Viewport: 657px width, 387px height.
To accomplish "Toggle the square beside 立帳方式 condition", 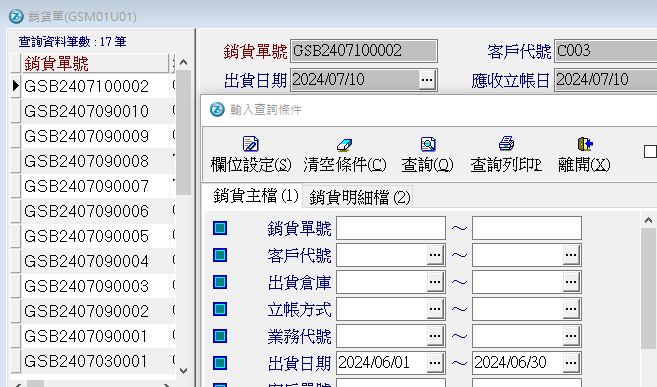I will coord(220,309).
